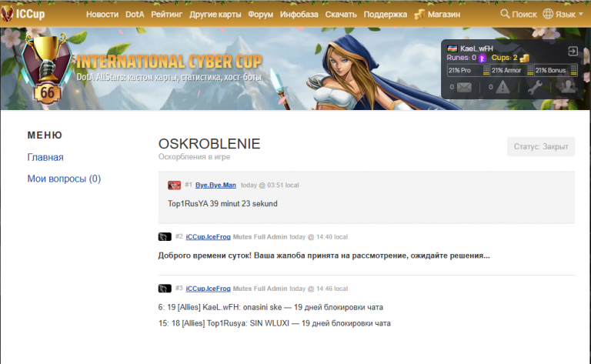The width and height of the screenshot is (591, 364).
Task: Click the 21% Pro progress bar
Action: click(x=469, y=70)
